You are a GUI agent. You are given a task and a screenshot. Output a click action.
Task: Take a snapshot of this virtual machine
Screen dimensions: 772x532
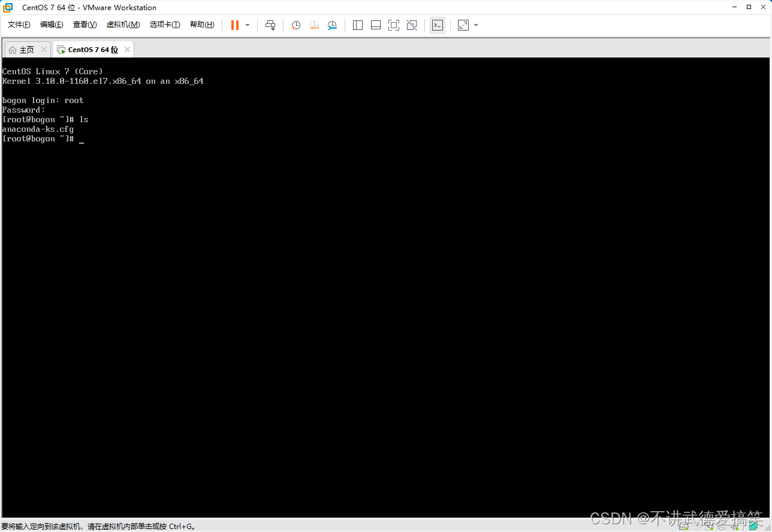point(295,25)
